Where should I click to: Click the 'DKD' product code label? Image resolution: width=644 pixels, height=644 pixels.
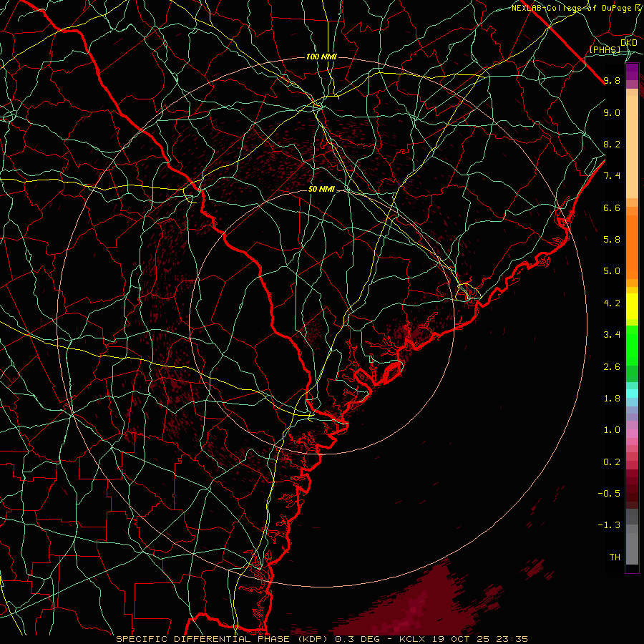point(629,42)
